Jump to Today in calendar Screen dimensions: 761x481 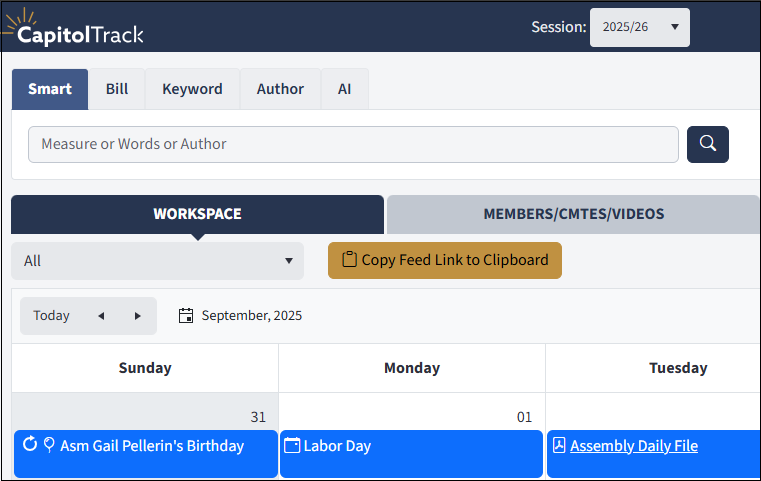tap(51, 316)
